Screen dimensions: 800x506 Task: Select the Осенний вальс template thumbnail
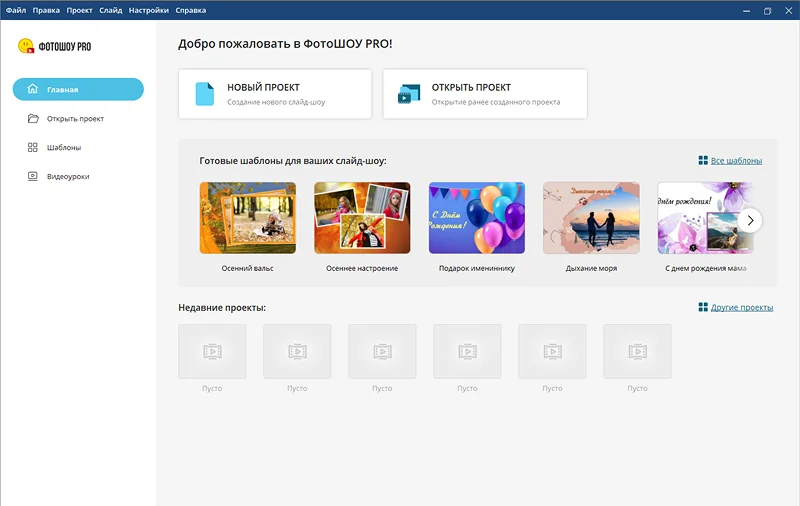point(247,218)
